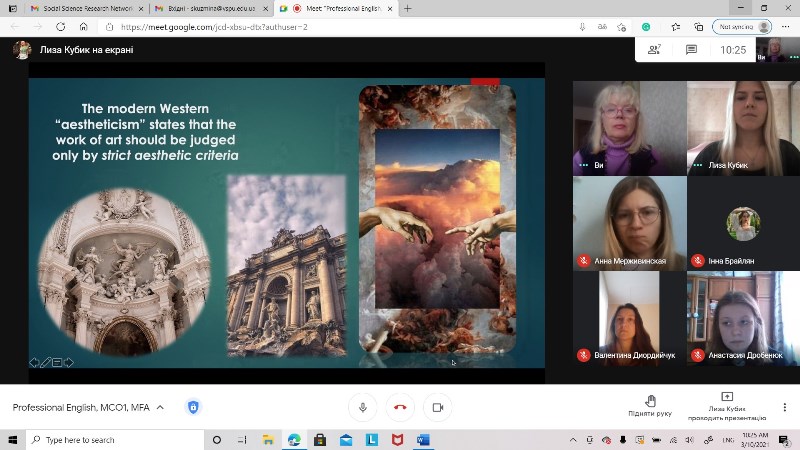Go back in browser

click(x=15, y=27)
